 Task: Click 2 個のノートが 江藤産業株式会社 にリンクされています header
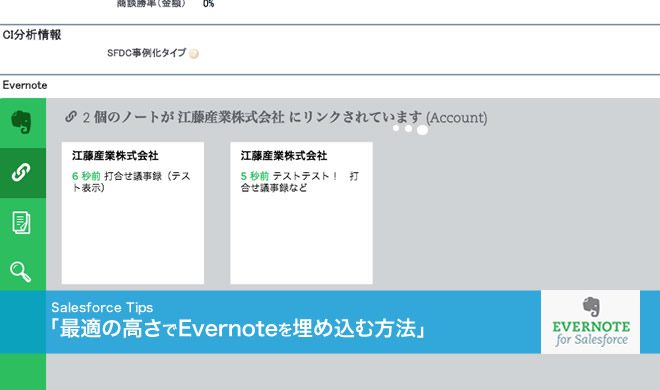point(252,117)
